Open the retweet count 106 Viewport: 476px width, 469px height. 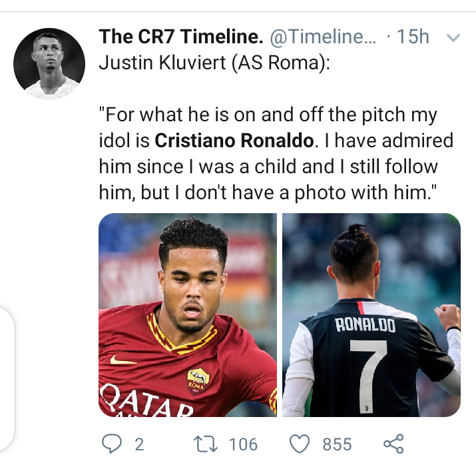click(x=243, y=444)
